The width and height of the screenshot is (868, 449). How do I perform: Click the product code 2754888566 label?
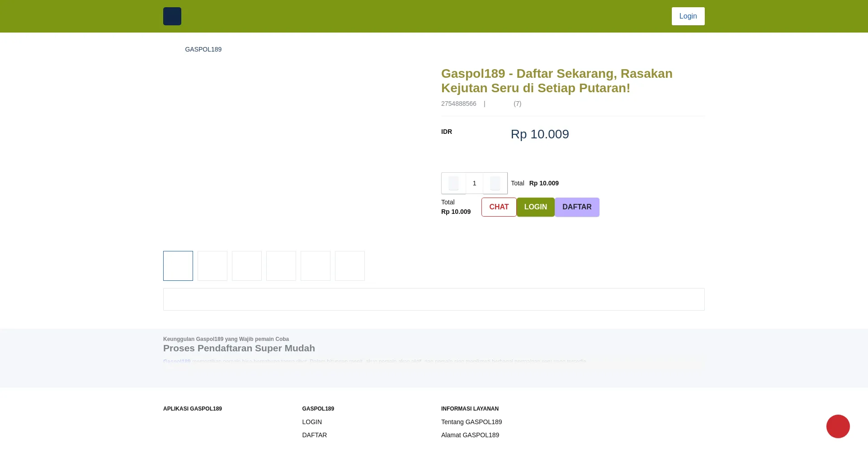click(459, 104)
